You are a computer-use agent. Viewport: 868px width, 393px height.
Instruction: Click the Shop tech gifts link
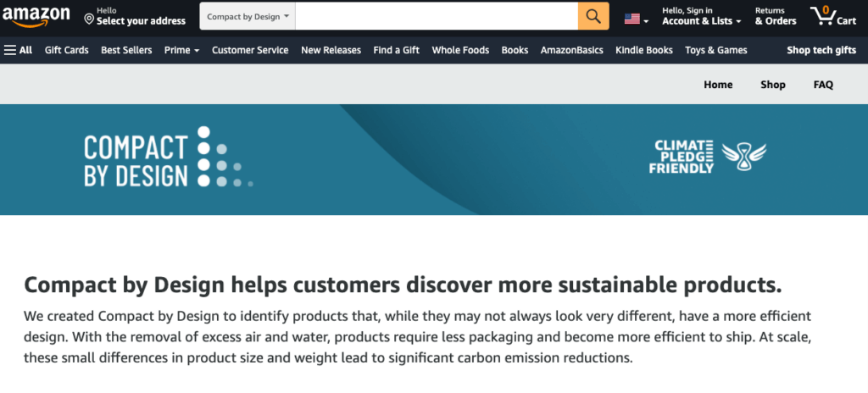point(821,50)
